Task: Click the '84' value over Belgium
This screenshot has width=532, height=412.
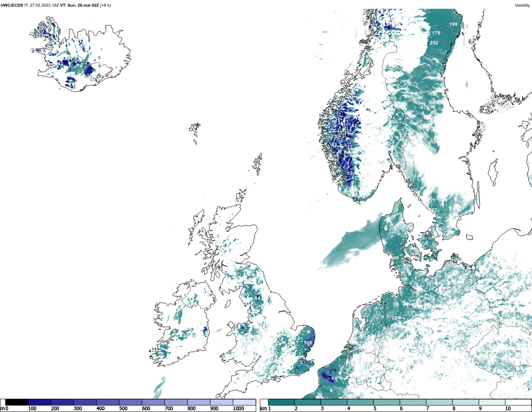Action: click(334, 379)
